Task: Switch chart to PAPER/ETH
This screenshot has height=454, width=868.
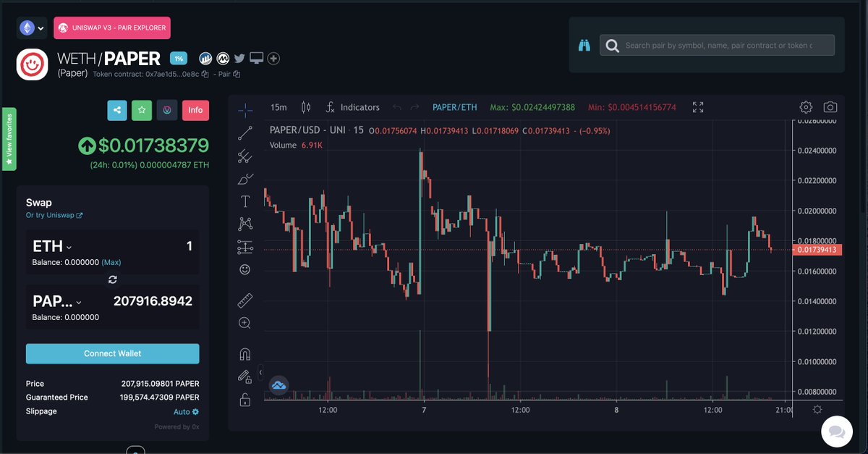Action: (455, 107)
